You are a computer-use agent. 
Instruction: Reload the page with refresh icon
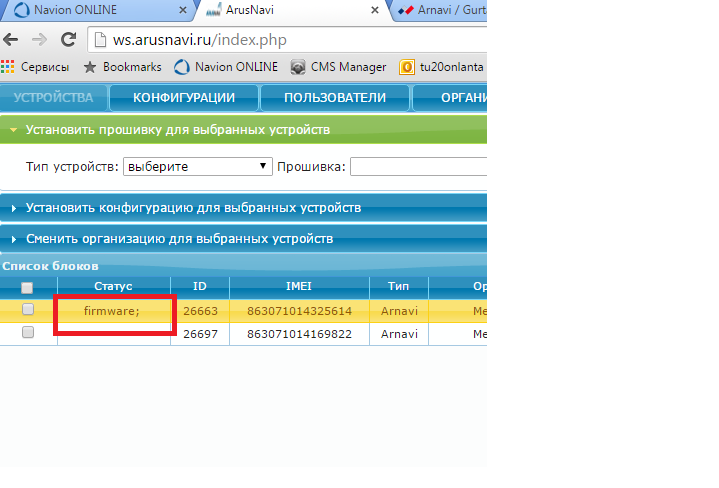(68, 40)
